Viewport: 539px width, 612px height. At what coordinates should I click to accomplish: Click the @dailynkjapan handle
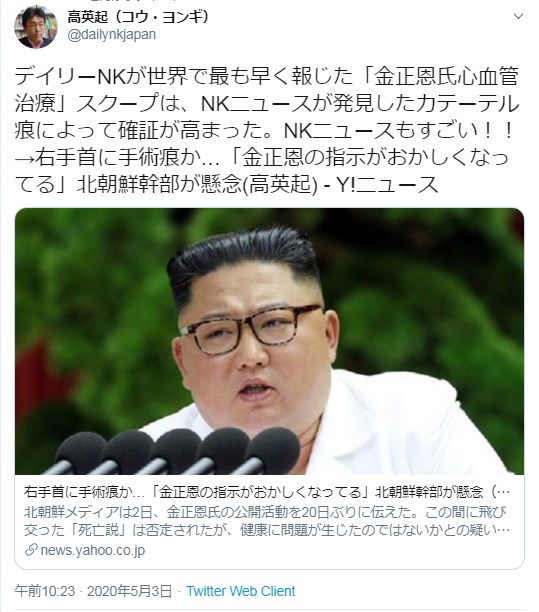coord(112,34)
